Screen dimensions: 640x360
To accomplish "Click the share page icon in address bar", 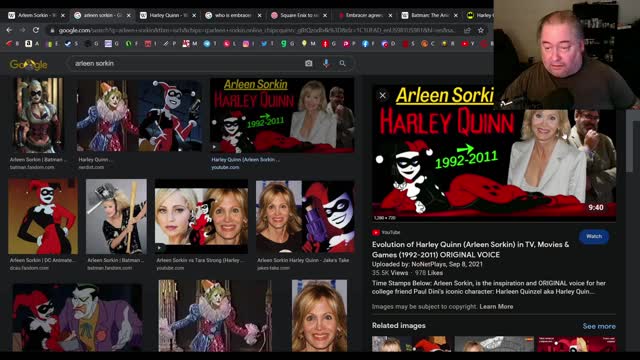I will coord(467,30).
